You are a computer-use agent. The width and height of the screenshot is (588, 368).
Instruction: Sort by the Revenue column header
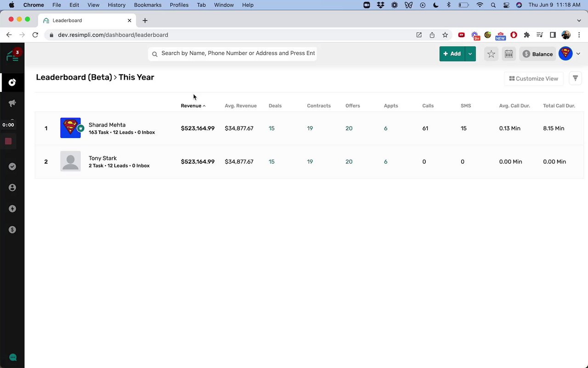(193, 106)
